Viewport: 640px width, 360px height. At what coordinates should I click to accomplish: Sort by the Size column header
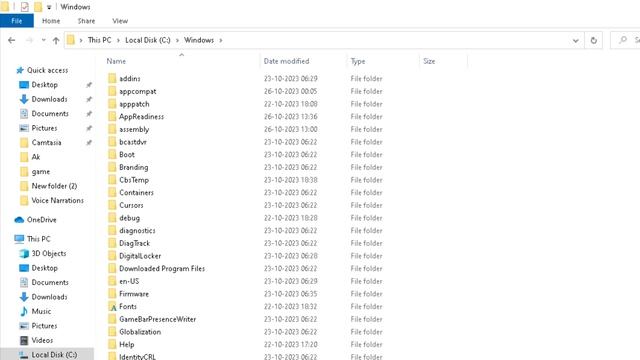429,61
